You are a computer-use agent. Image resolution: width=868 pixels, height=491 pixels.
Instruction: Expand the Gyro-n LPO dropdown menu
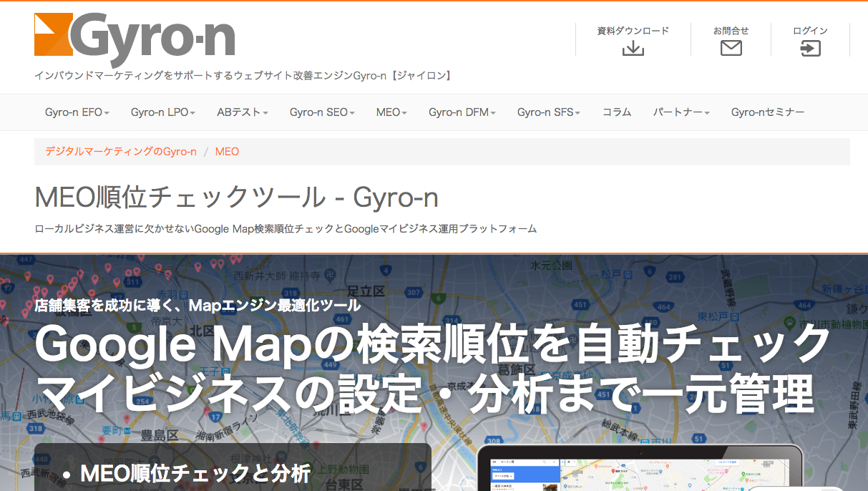(x=163, y=112)
